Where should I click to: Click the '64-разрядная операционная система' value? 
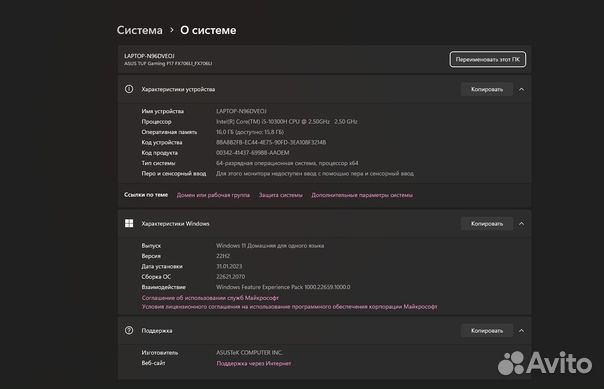[x=287, y=163]
